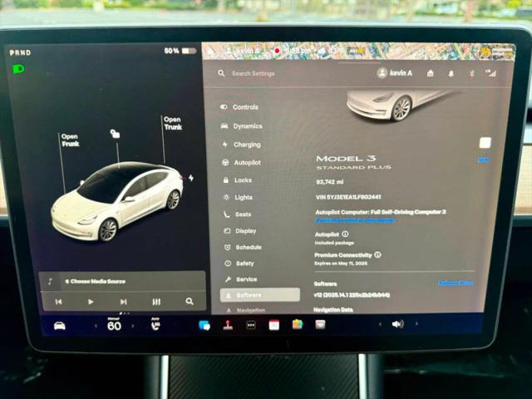Tap the LTE signal strength icon

tap(490, 73)
